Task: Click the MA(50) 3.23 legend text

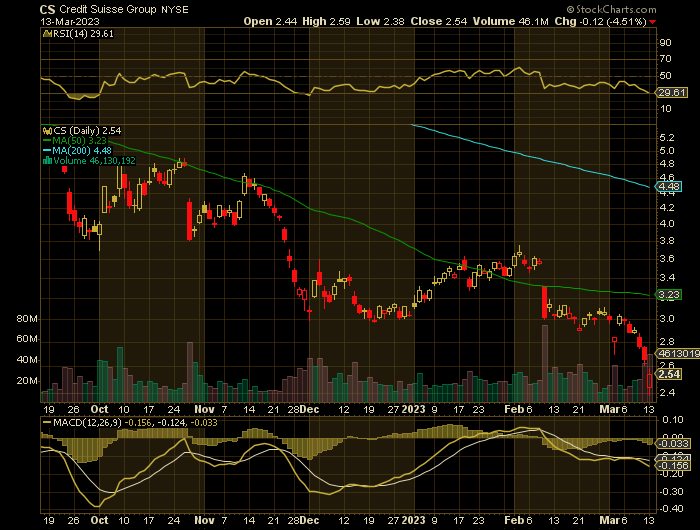Action: click(x=79, y=141)
